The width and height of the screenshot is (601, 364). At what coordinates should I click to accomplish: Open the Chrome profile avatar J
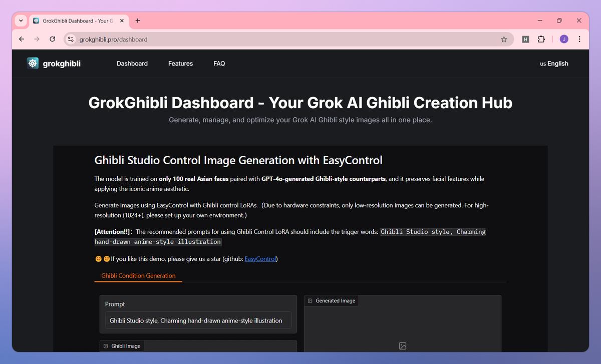pyautogui.click(x=564, y=39)
